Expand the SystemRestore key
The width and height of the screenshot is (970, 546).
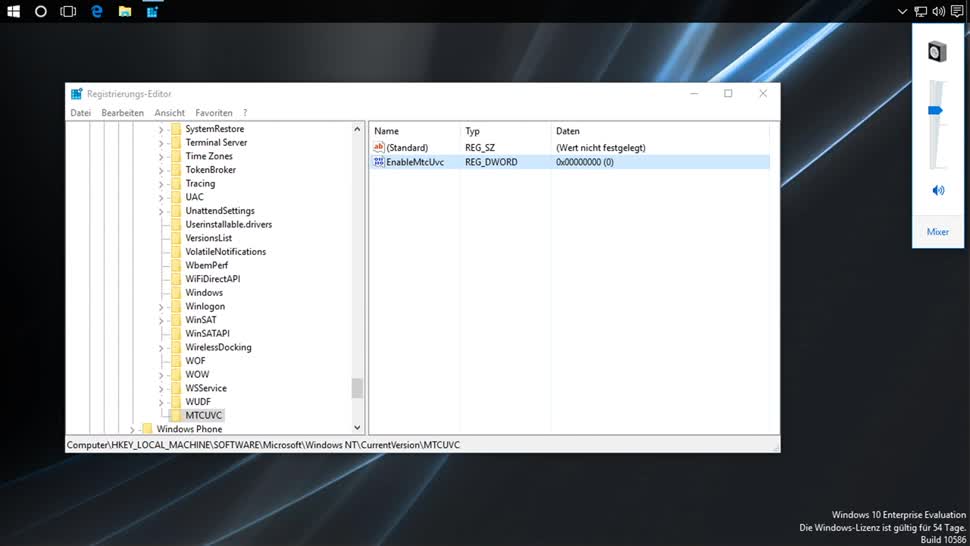pyautogui.click(x=161, y=129)
